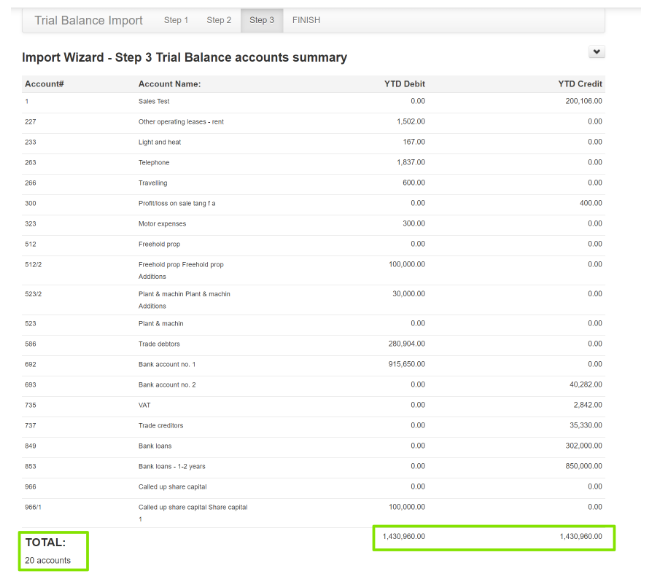The image size is (654, 586).
Task: Select the Motor expenses account name
Action: (x=162, y=223)
